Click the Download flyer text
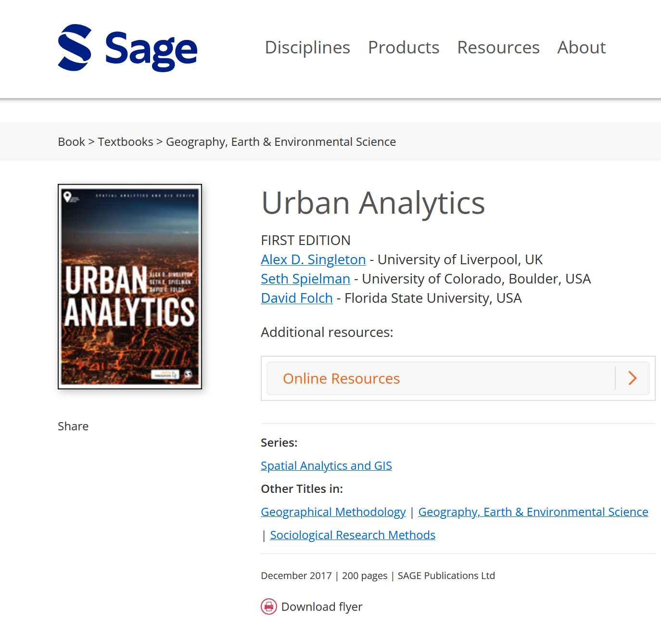 (x=321, y=606)
